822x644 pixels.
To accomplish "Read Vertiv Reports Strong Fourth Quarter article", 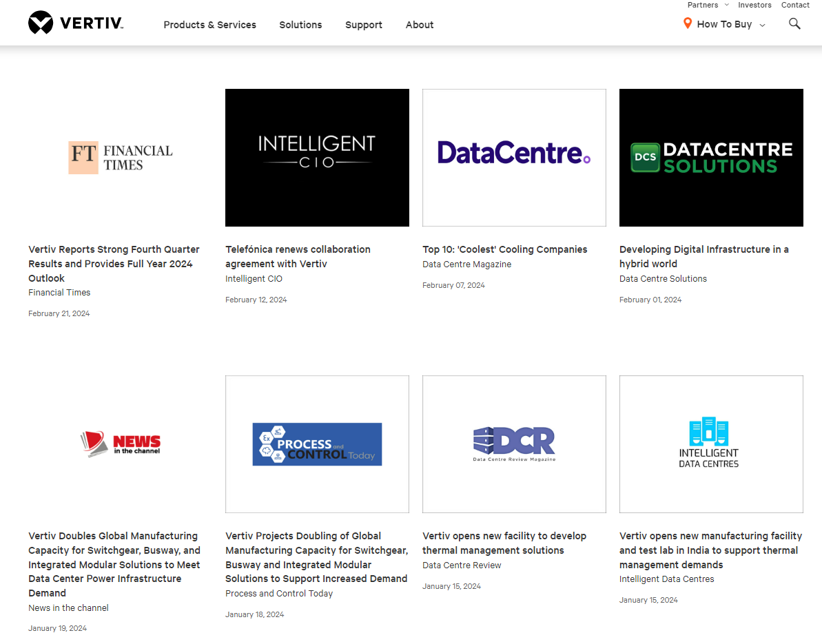I will tap(114, 264).
